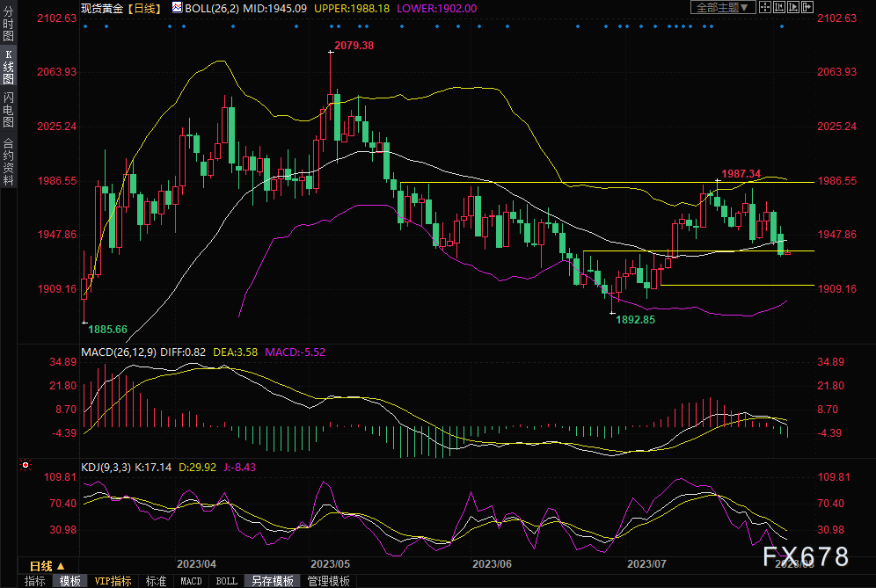Click the crosshair cursor icon in top toolbar
This screenshot has width=876, height=588.
(767, 7)
